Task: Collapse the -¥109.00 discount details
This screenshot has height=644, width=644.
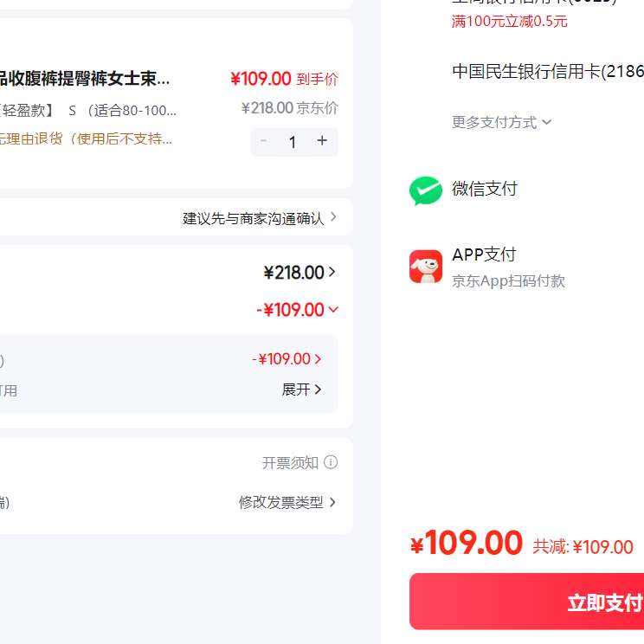Action: [297, 310]
